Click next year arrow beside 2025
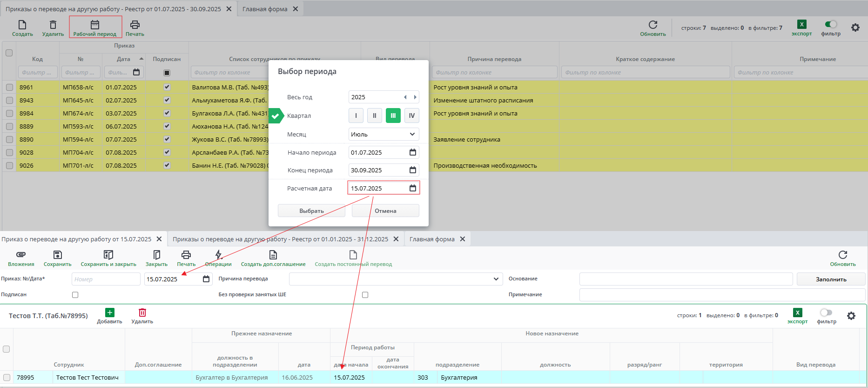 (415, 97)
